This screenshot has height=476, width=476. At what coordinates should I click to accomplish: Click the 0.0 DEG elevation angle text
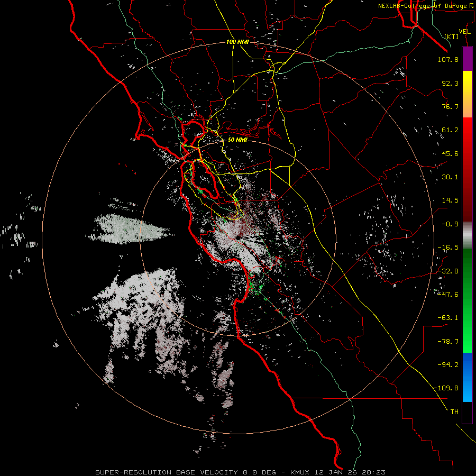(x=259, y=472)
